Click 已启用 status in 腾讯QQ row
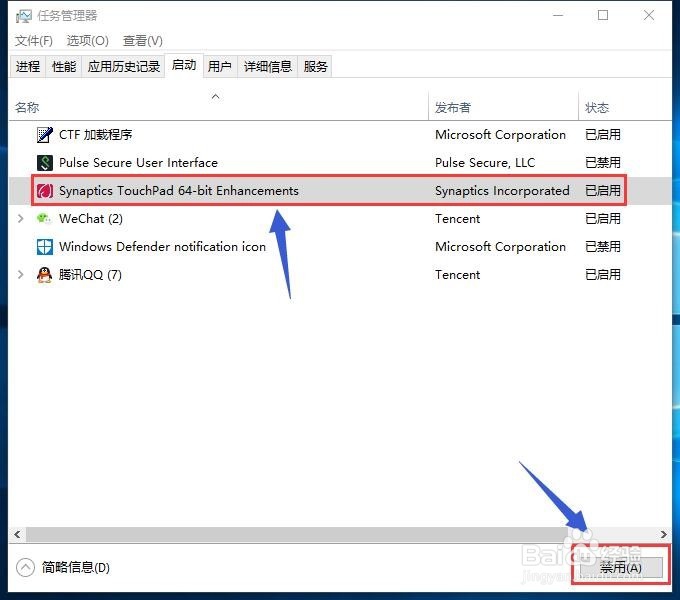The image size is (680, 600). pyautogui.click(x=603, y=275)
